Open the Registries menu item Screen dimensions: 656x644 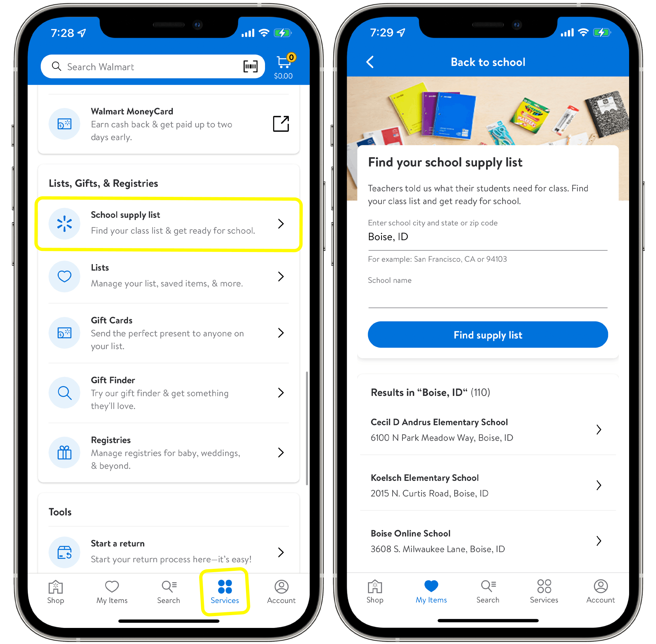tap(168, 465)
